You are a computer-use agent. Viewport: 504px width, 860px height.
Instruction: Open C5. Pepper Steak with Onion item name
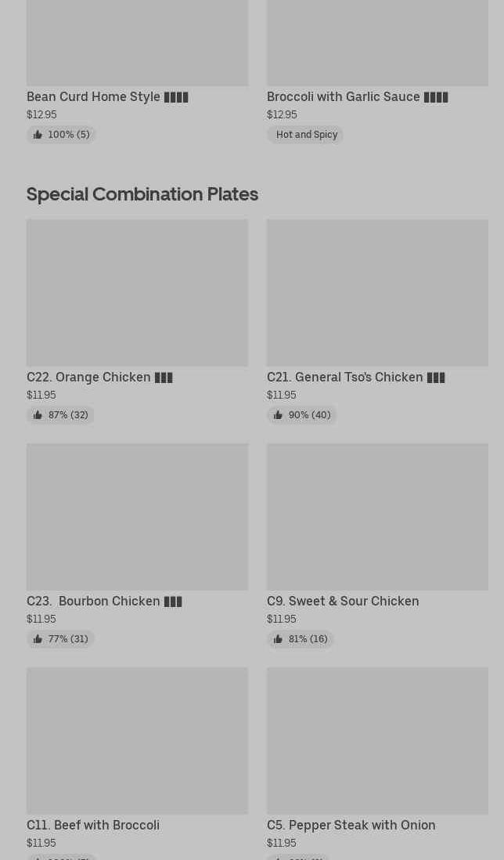(x=351, y=825)
